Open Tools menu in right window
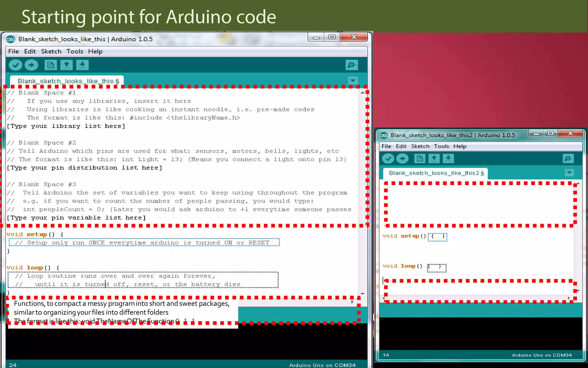This screenshot has height=368, width=588. coord(441,146)
